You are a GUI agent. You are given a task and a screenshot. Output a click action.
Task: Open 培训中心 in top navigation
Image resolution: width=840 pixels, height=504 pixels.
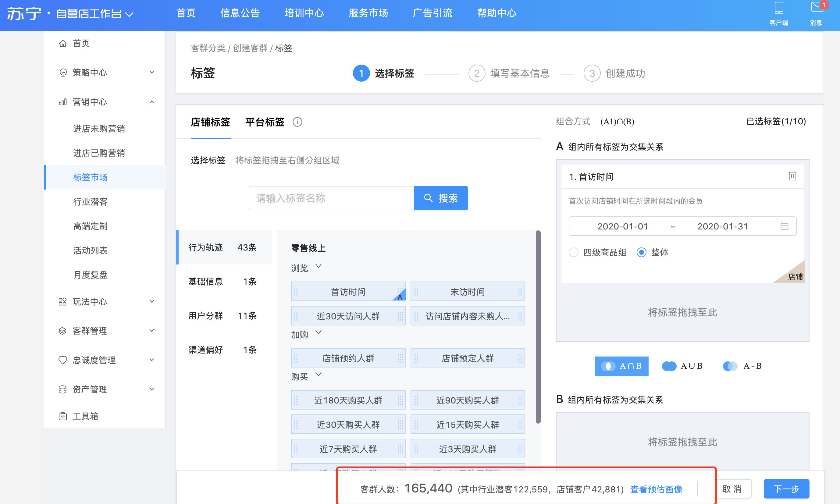[x=304, y=13]
